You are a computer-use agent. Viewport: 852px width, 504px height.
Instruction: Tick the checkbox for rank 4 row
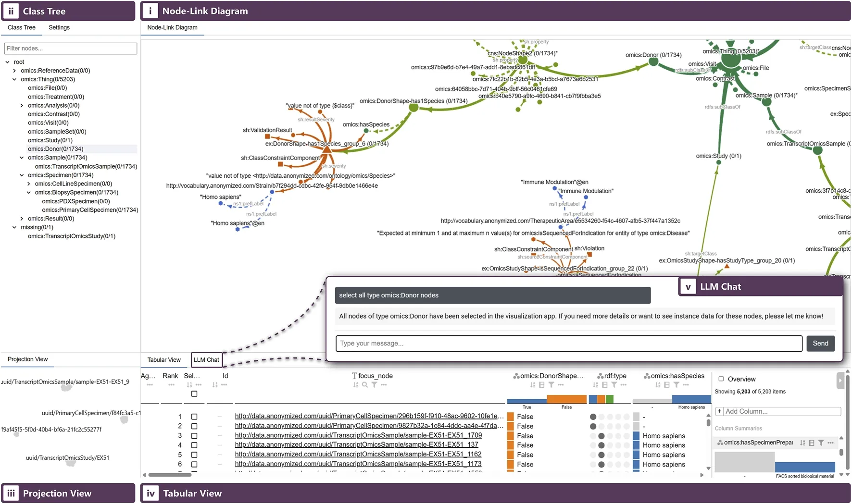194,445
